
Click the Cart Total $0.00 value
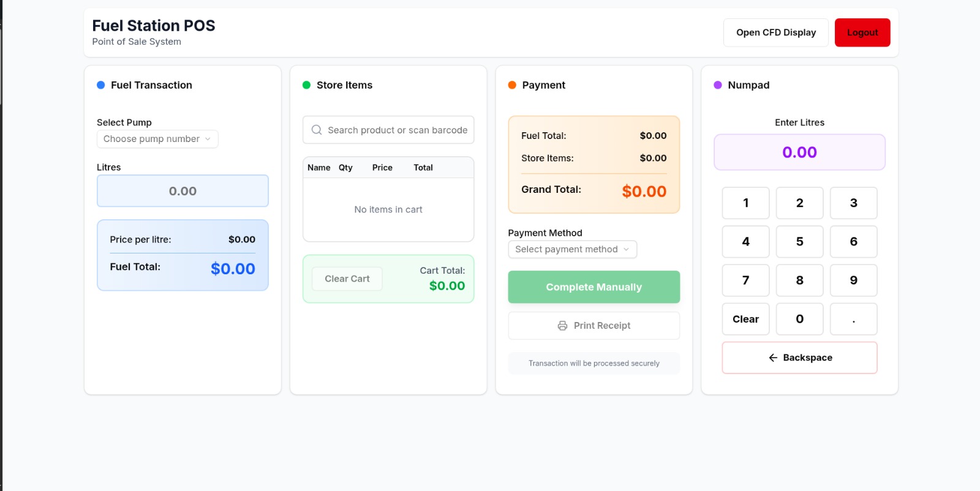click(x=447, y=286)
